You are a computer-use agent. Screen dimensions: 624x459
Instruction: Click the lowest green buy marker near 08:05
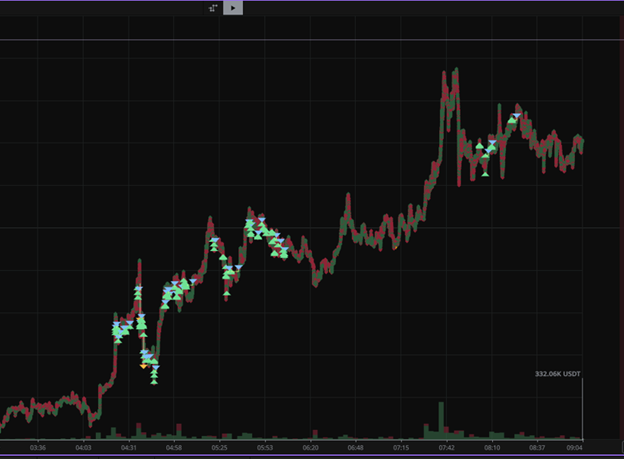click(485, 174)
